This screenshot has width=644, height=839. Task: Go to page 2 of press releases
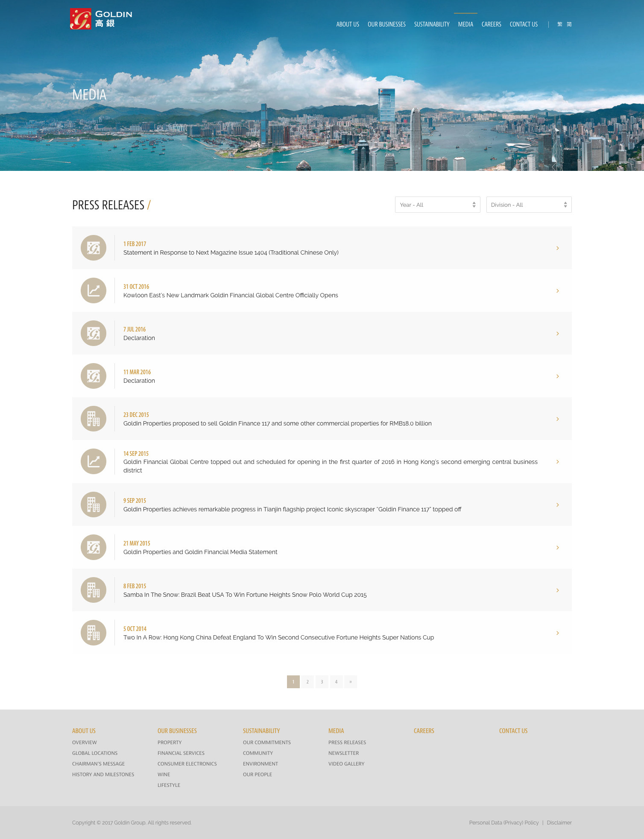tap(307, 682)
